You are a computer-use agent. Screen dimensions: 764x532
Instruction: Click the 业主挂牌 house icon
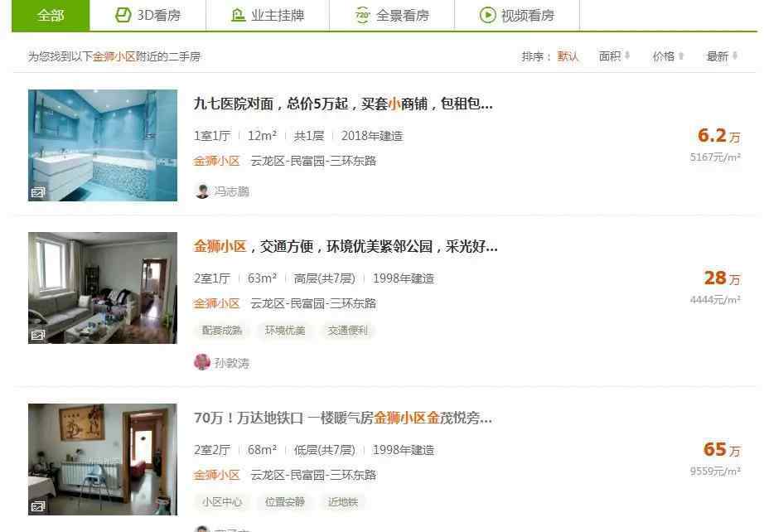[238, 15]
